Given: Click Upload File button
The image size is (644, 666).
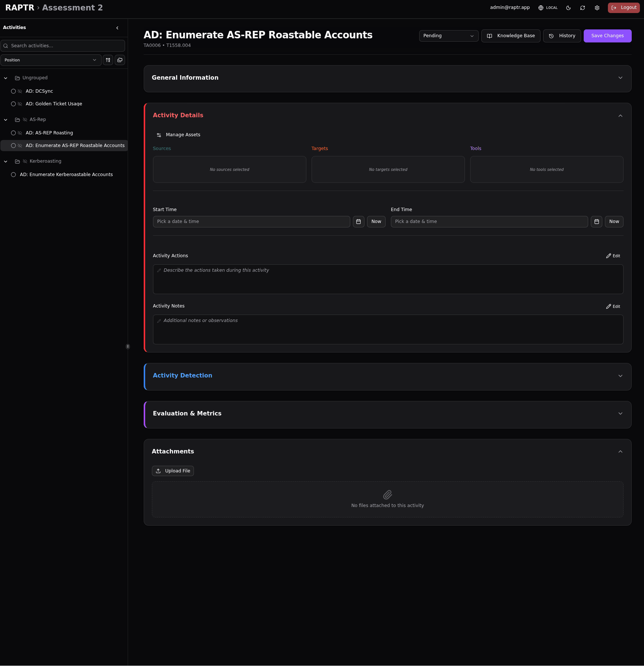Looking at the screenshot, I should point(173,471).
